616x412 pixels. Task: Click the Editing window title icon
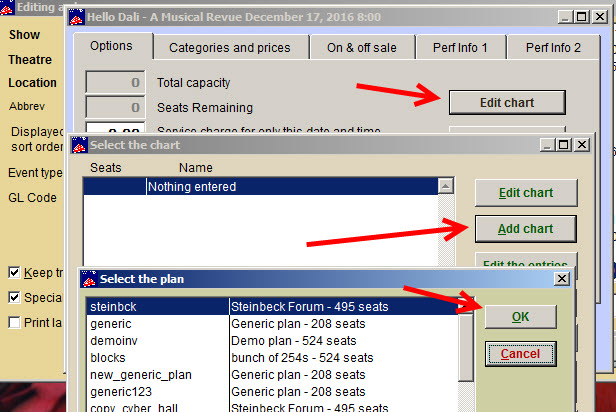pos(7,7)
